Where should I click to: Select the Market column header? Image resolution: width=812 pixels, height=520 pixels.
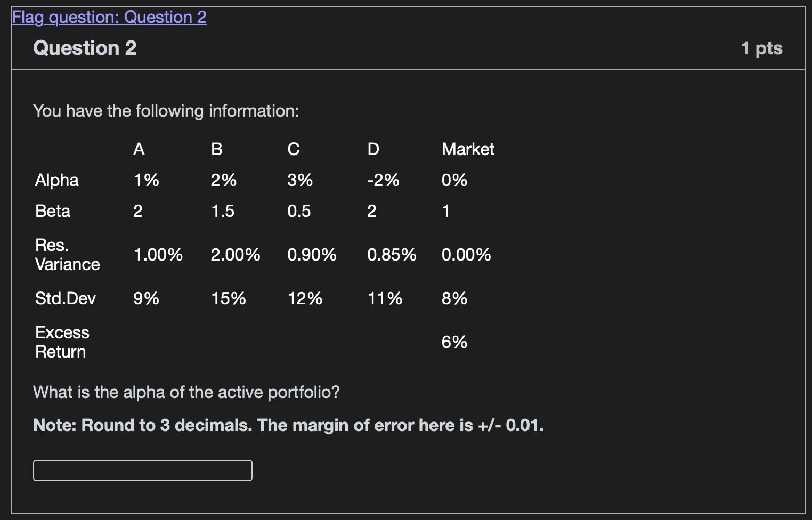pyautogui.click(x=468, y=149)
